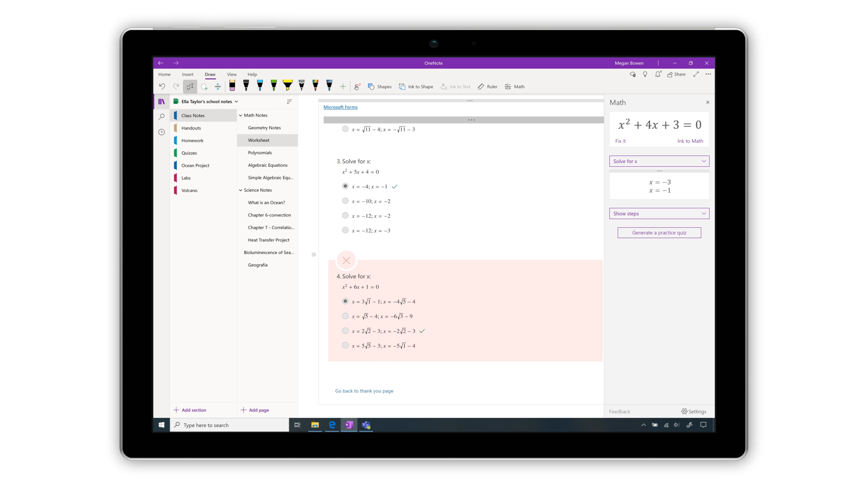This screenshot has width=868, height=488.
Task: Click the Ink to Math link
Action: (690, 141)
